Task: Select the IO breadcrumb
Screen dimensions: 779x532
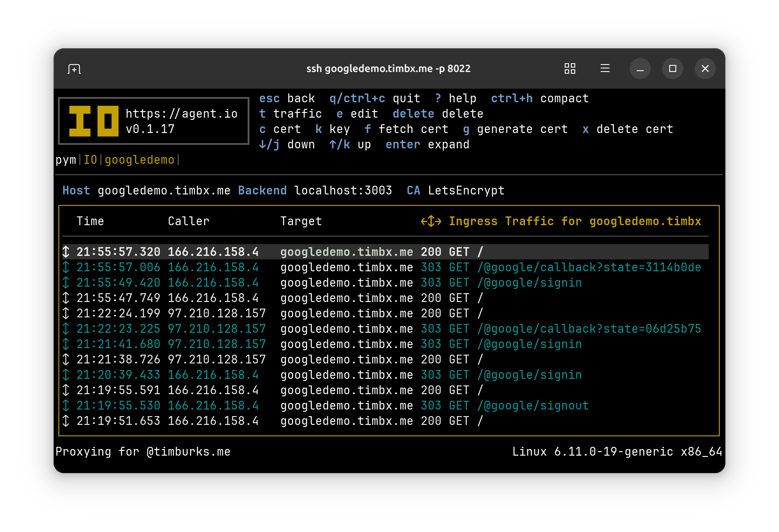Action: pyautogui.click(x=90, y=160)
